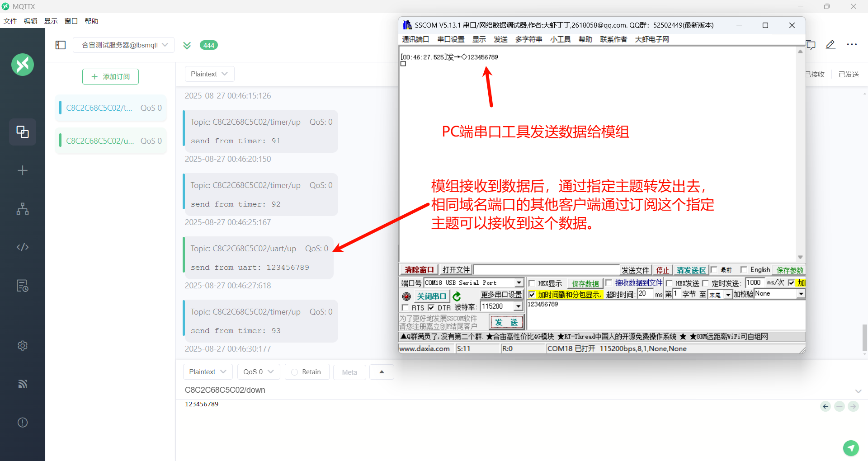
Task: Open the received messages Plaintext format dropdown
Action: coord(209,74)
